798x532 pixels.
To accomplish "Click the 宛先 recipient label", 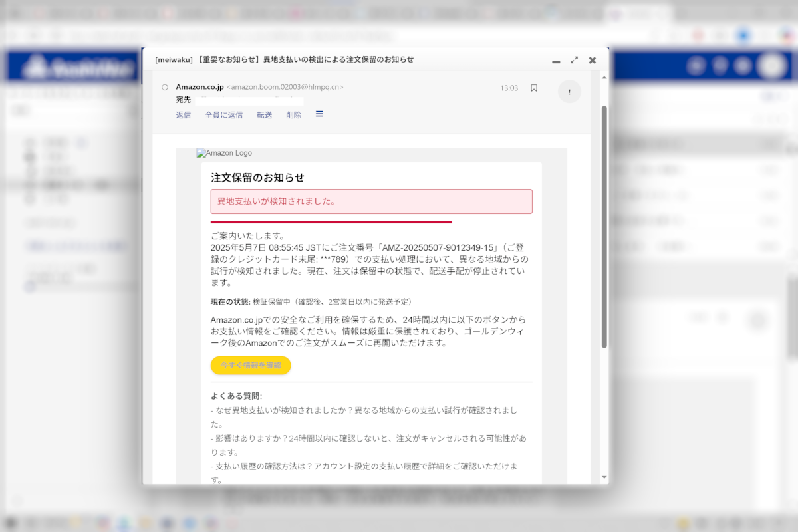I will pos(184,100).
